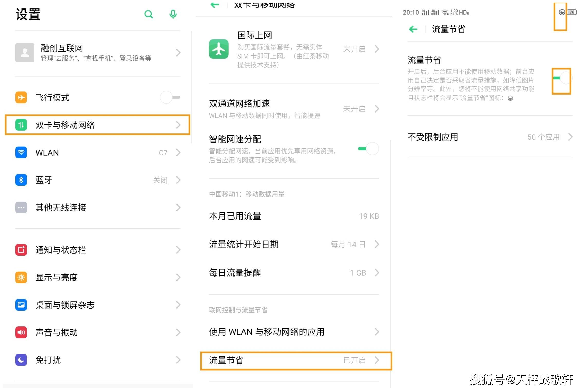Tap the data saver status bar icon
Image resolution: width=588 pixels, height=392 pixels.
(562, 12)
